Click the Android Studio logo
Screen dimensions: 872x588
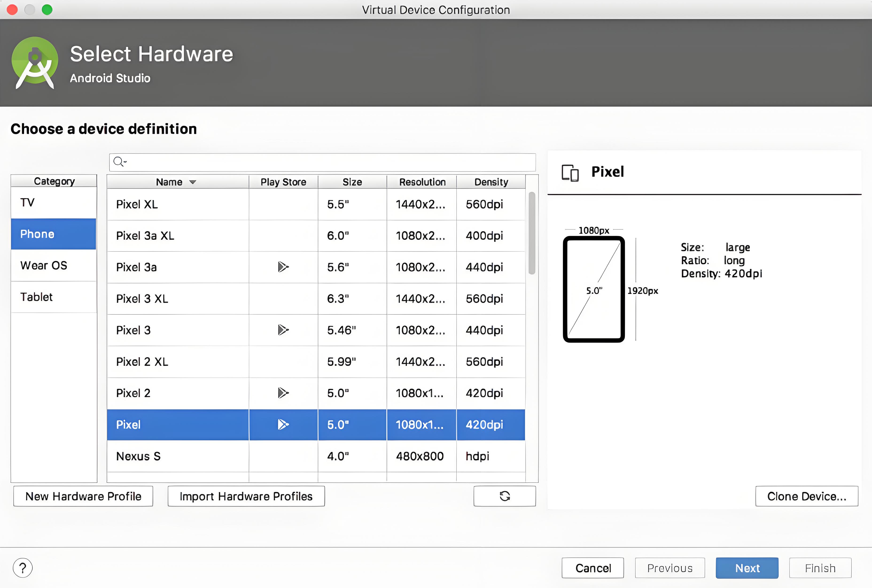pyautogui.click(x=35, y=63)
